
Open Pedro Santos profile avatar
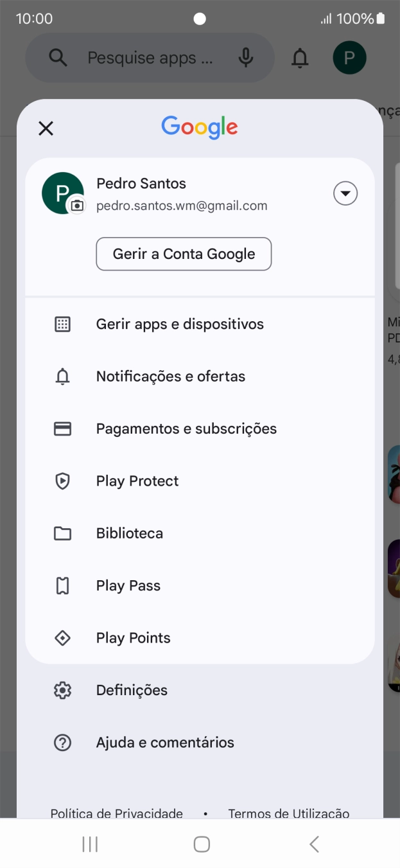tap(62, 191)
